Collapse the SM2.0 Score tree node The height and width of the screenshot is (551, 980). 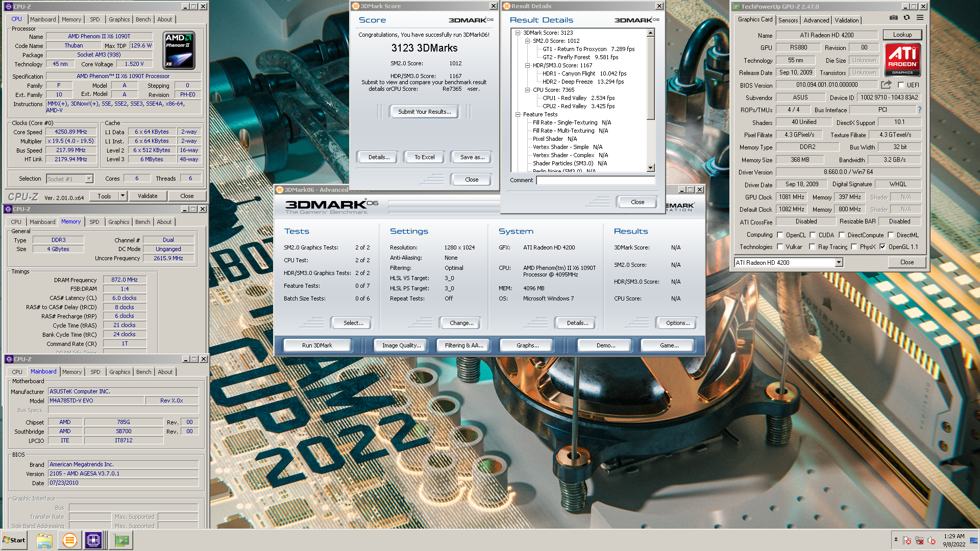527,41
